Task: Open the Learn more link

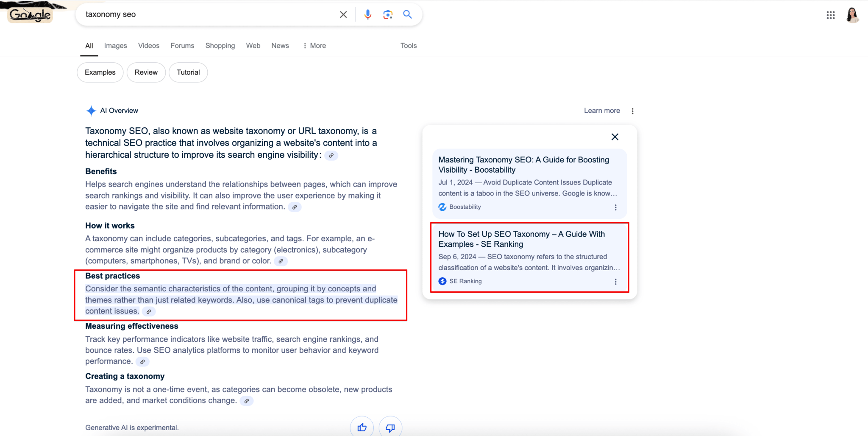Action: [601, 110]
